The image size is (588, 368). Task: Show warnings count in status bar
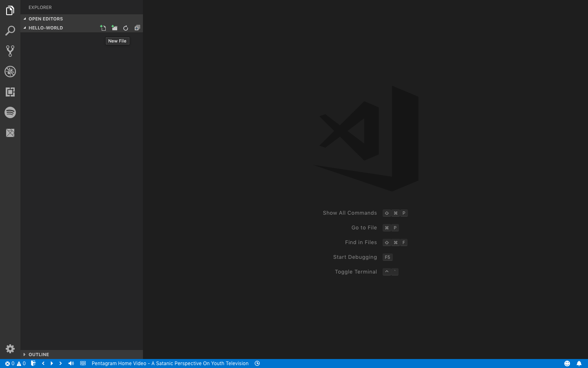pyautogui.click(x=21, y=364)
